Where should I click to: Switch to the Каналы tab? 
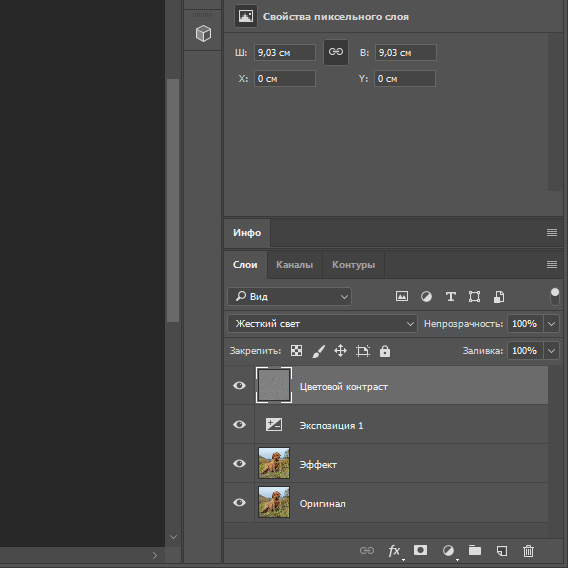click(x=295, y=265)
